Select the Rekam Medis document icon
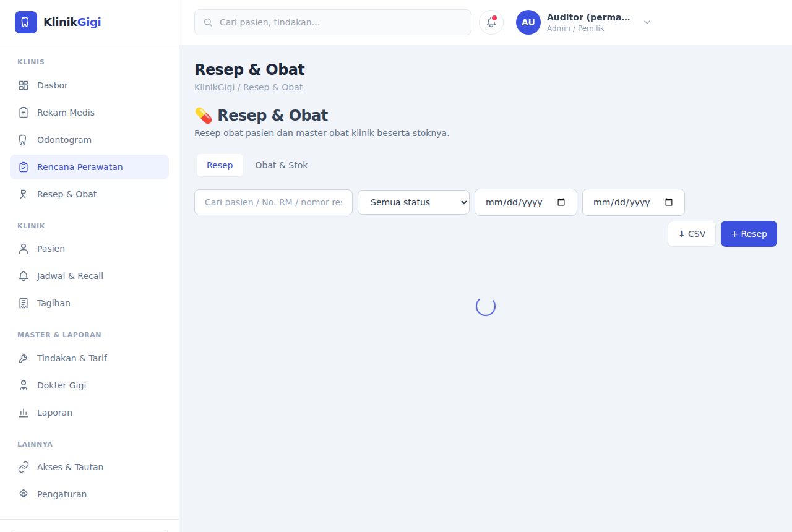Screen dimensions: 792x532 tap(24, 113)
